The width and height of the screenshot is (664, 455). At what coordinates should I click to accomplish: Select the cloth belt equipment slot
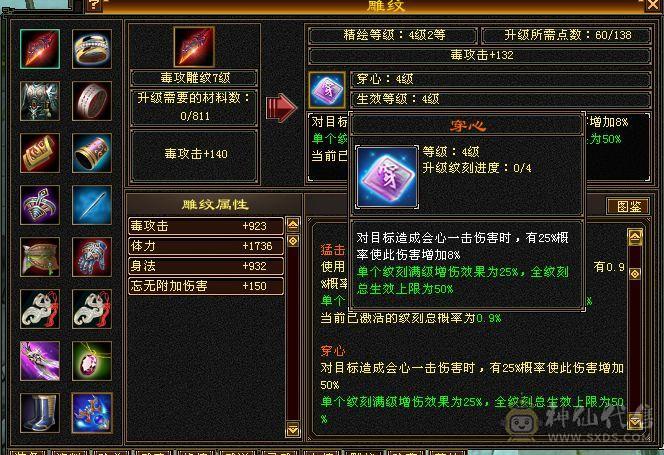(x=40, y=257)
